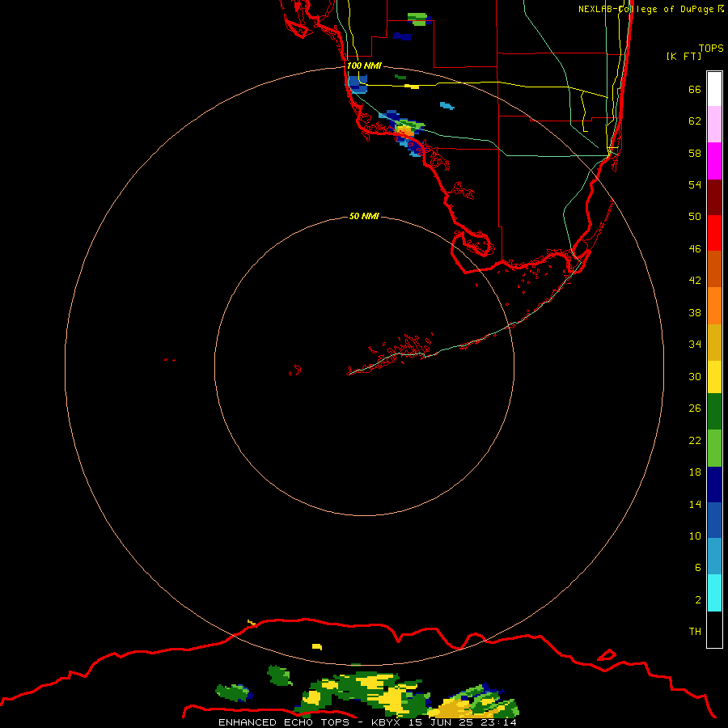This screenshot has width=728, height=728.
Task: Click the light pink legend swatch
Action: (714, 124)
